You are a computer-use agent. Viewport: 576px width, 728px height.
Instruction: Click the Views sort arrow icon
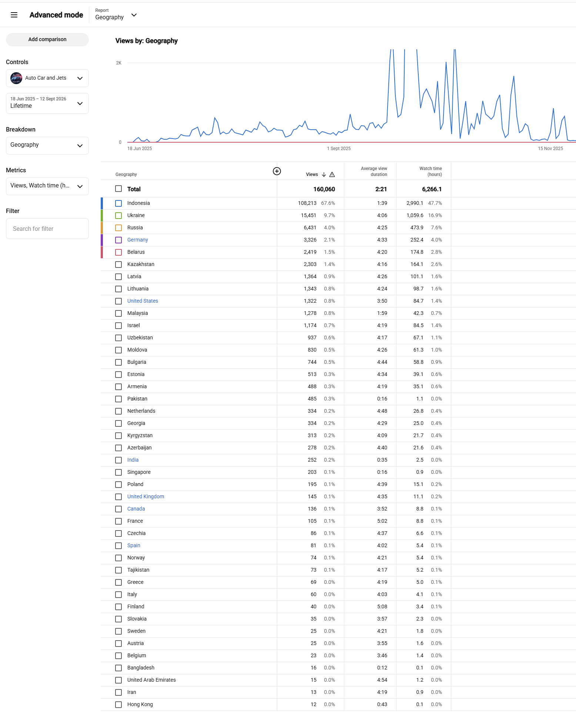[324, 174]
